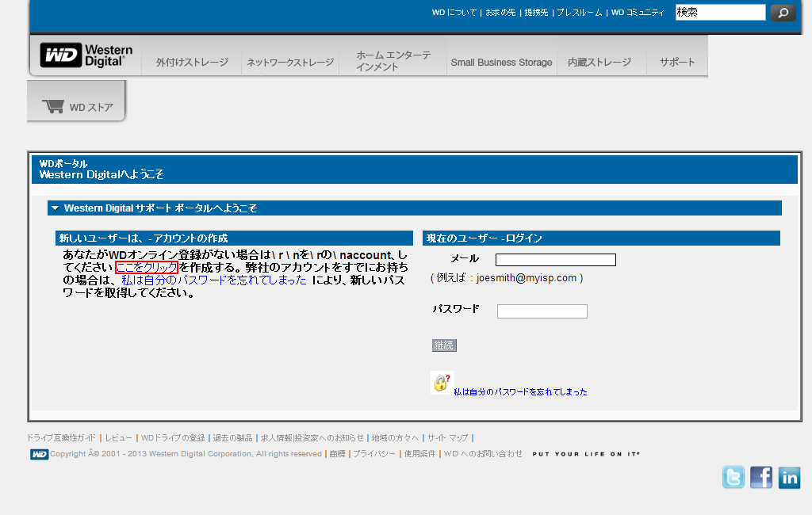Open the 外付けストレージ menu
This screenshot has width=812, height=515.
pos(192,62)
